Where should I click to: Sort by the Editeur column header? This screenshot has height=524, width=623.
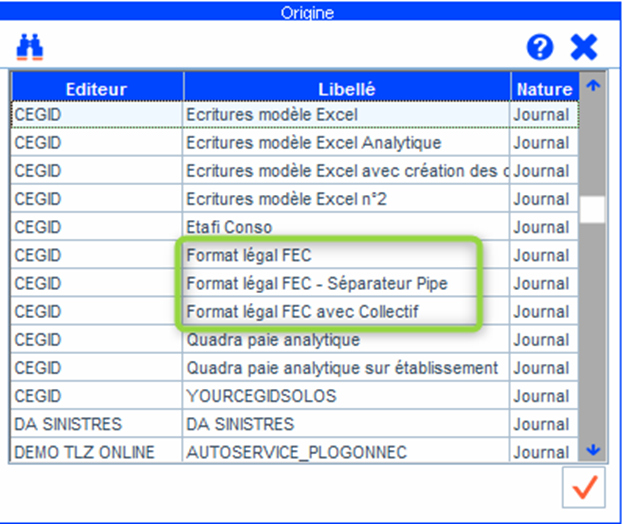coord(96,89)
